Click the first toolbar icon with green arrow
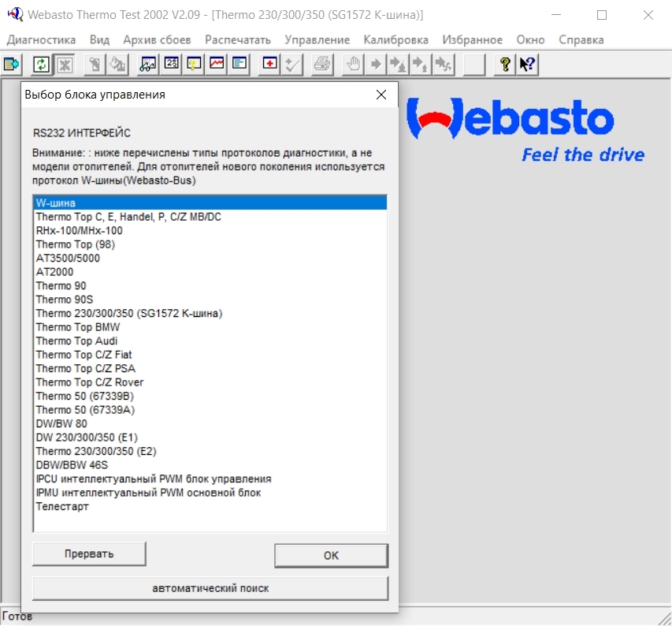This screenshot has height=626, width=672. (x=12, y=65)
